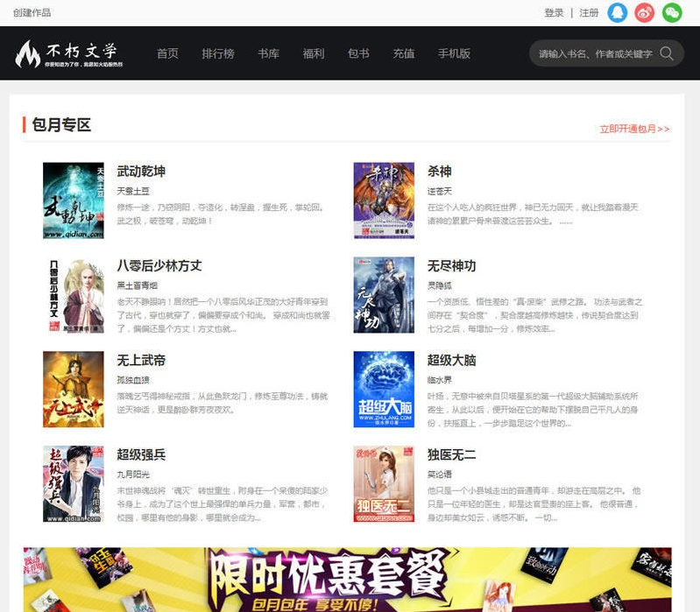
Task: Click the 注册 link
Action: pos(589,13)
